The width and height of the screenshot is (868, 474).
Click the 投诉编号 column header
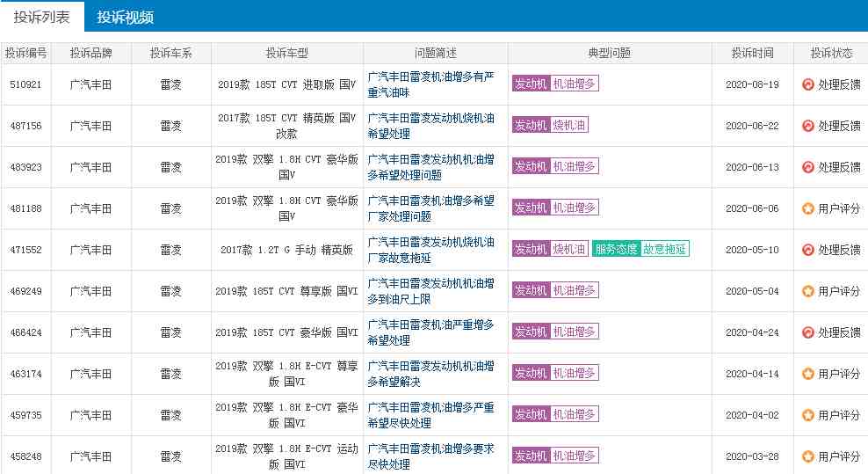click(26, 54)
